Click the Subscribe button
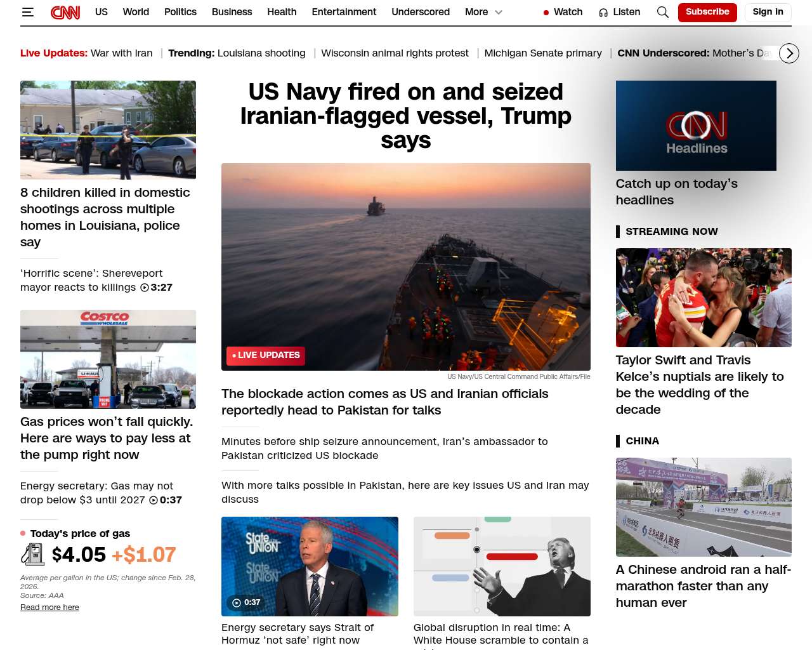 pos(707,12)
